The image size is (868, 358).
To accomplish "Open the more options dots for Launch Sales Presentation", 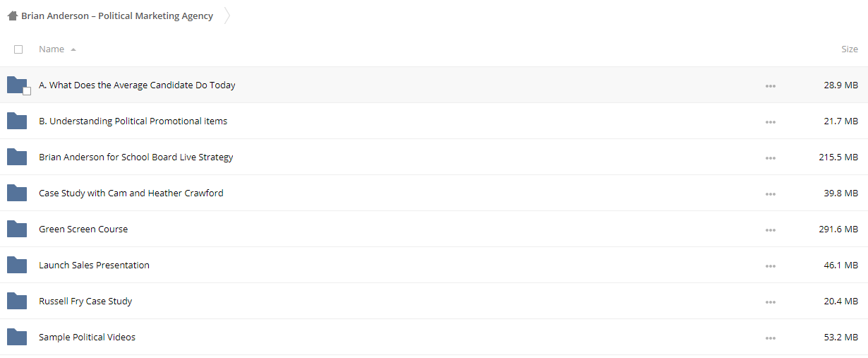I will (770, 266).
